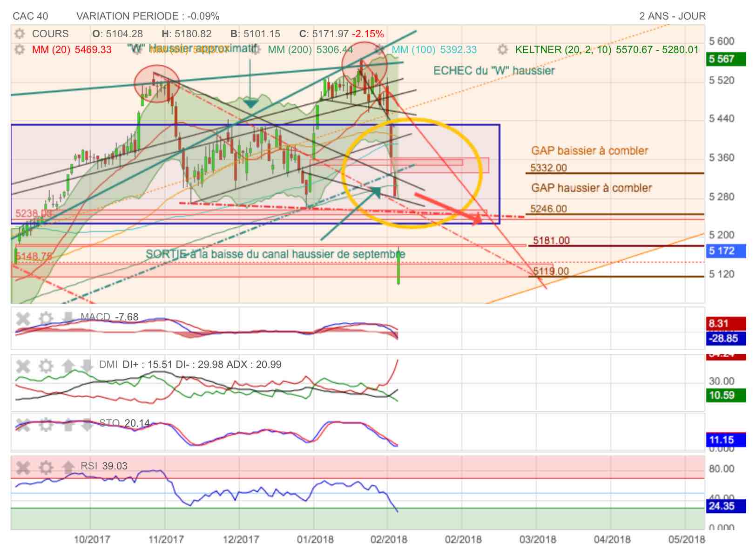756x557 pixels.
Task: Click the opening value O: 5104.28
Action: pos(117,34)
